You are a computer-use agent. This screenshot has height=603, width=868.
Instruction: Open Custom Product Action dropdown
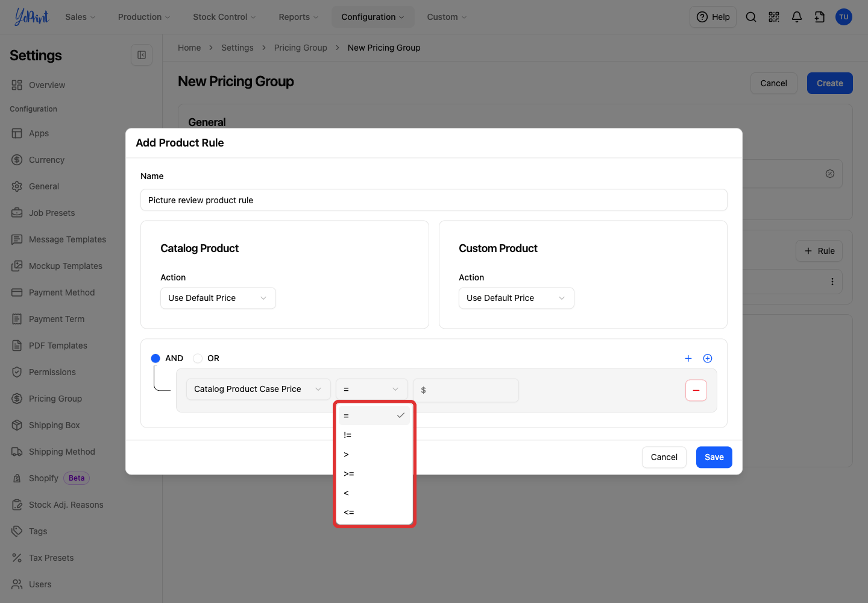click(517, 298)
